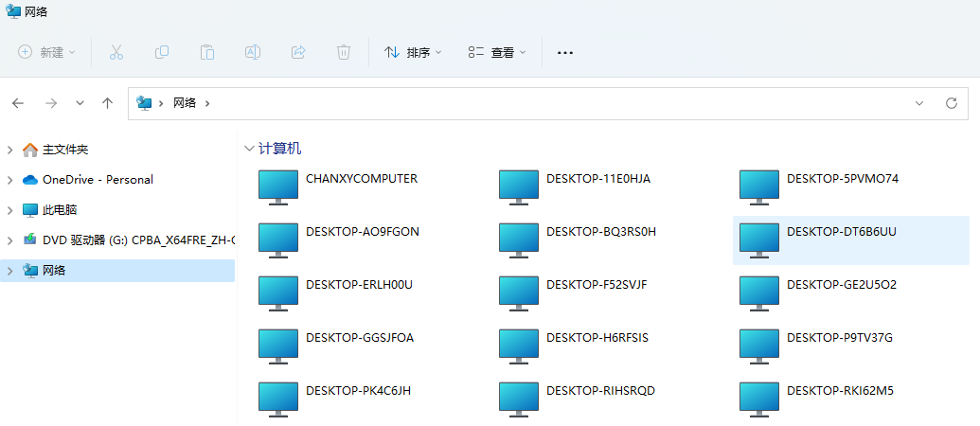Select the DESKTOP-GE2U5O2 computer icon

click(x=759, y=293)
